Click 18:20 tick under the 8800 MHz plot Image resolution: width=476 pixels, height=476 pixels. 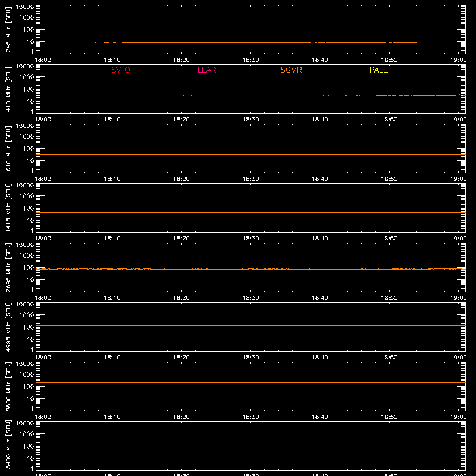[181, 417]
